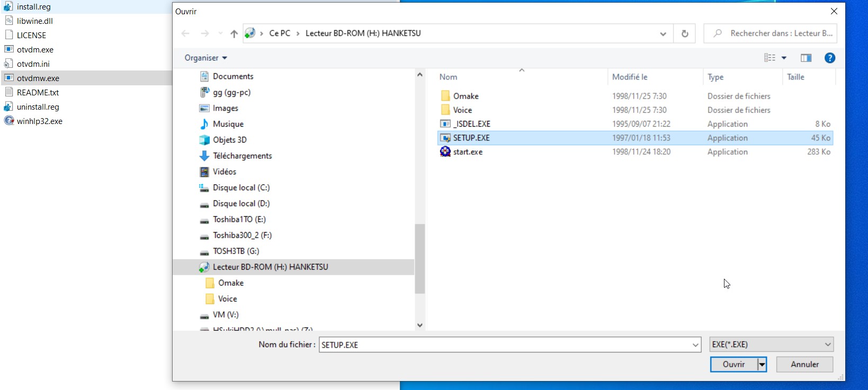This screenshot has height=390, width=868.
Task: Sort by the Modifié le column
Action: (630, 77)
